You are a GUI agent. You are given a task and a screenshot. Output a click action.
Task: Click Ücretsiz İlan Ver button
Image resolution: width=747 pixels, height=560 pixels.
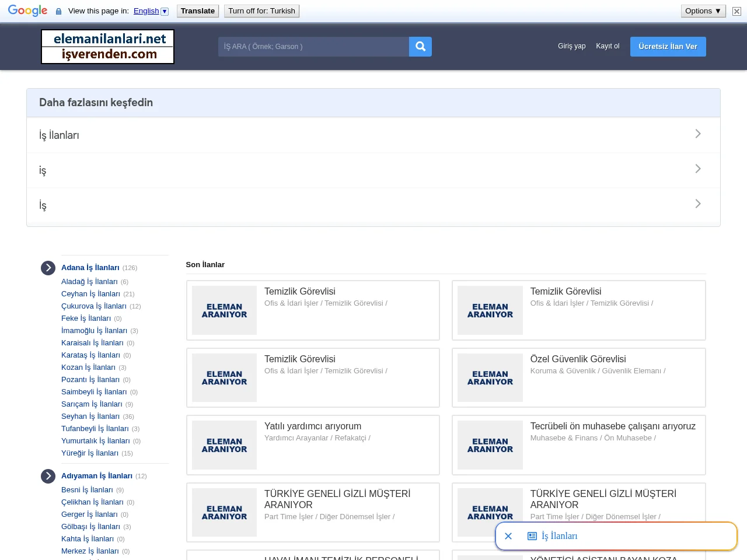[668, 47]
